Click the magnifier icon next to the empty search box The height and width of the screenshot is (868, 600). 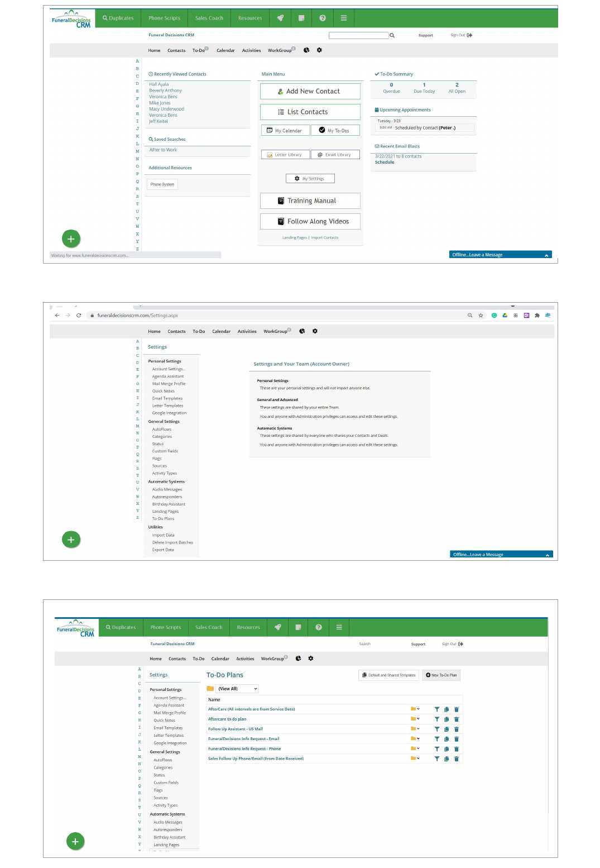point(392,35)
